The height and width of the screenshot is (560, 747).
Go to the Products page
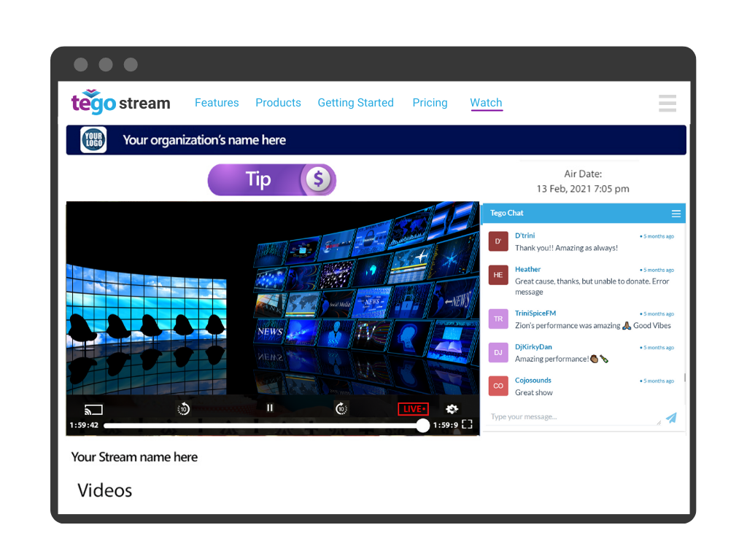278,103
